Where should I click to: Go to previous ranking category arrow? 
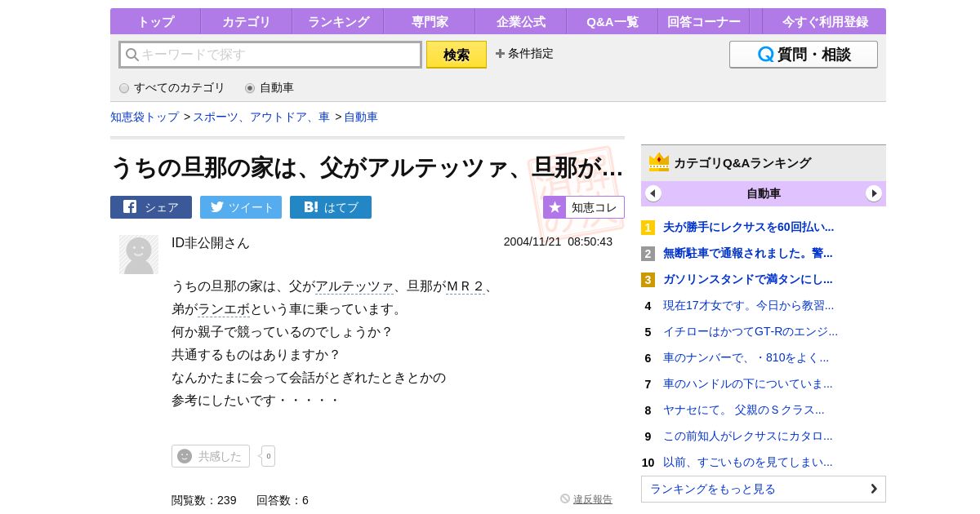(x=653, y=193)
